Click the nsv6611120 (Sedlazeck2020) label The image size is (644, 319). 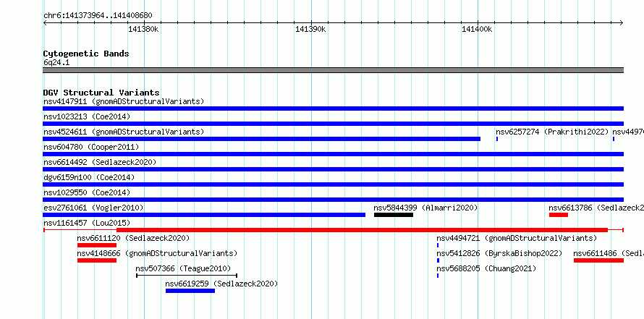[x=133, y=238]
